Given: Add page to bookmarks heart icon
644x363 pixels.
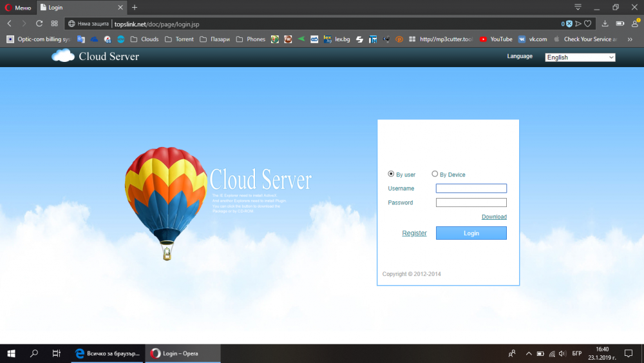Looking at the screenshot, I should point(588,24).
